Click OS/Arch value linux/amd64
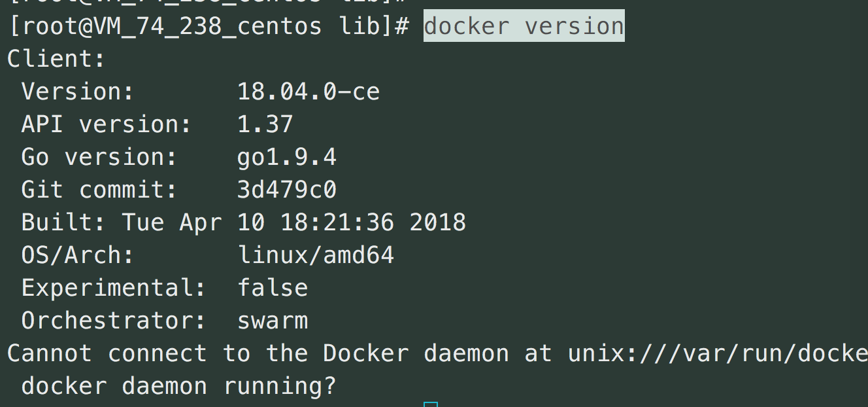 (x=316, y=255)
